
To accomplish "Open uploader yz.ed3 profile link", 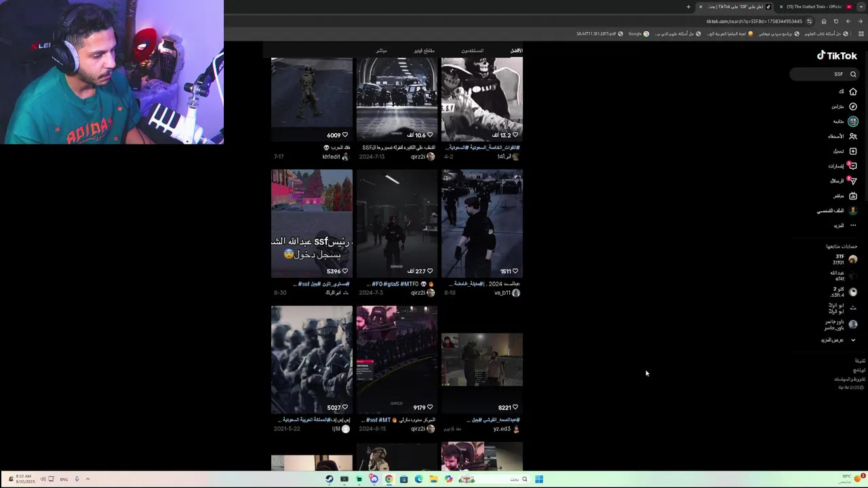I will tap(507, 429).
